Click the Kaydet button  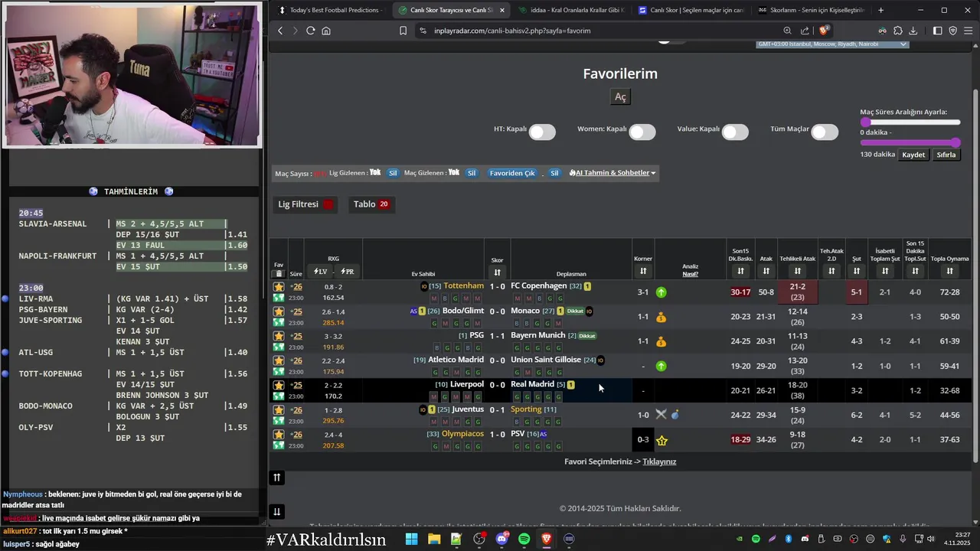[x=913, y=155]
